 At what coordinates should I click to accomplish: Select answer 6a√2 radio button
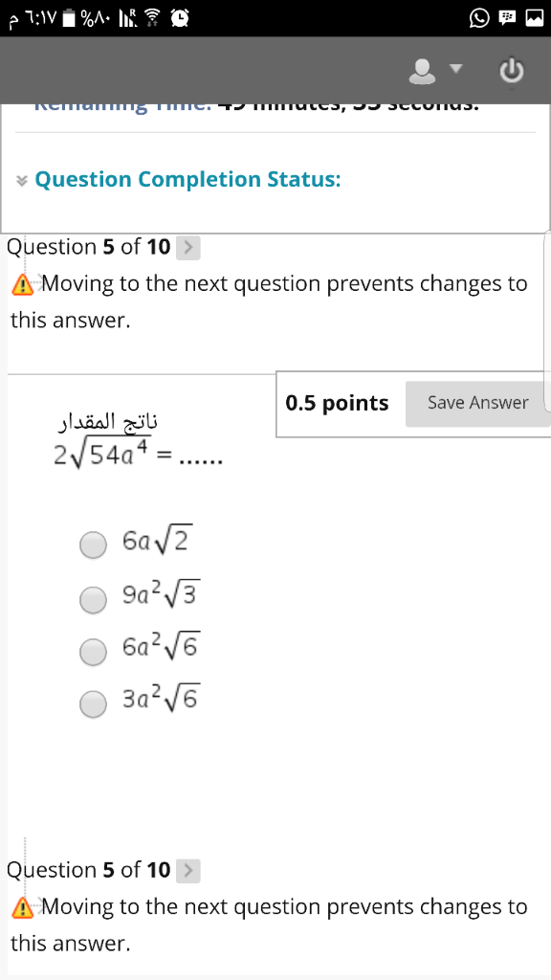tap(94, 545)
